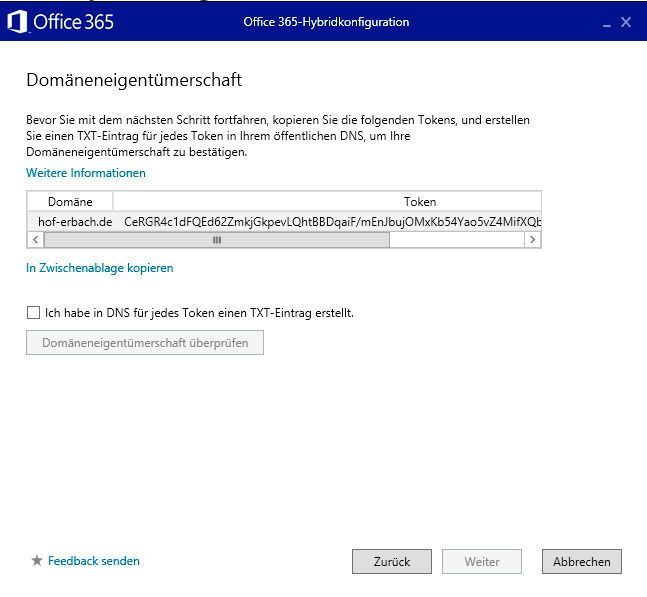This screenshot has height=597, width=647.
Task: Open the Feedback senden link
Action: click(x=94, y=561)
